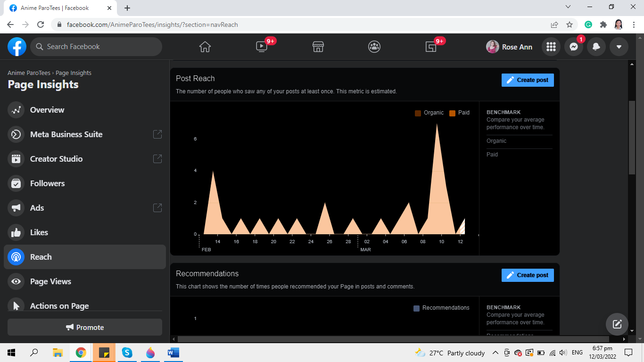This screenshot has width=644, height=362.
Task: Click the Promote button
Action: pyautogui.click(x=85, y=327)
